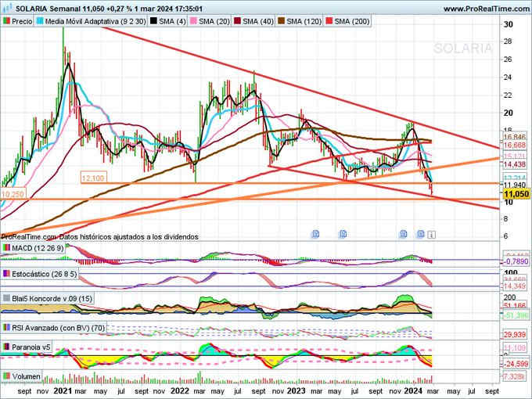The image size is (532, 399).
Task: Click the Datos históricos ajustados a los dividendos note
Action: [128, 237]
